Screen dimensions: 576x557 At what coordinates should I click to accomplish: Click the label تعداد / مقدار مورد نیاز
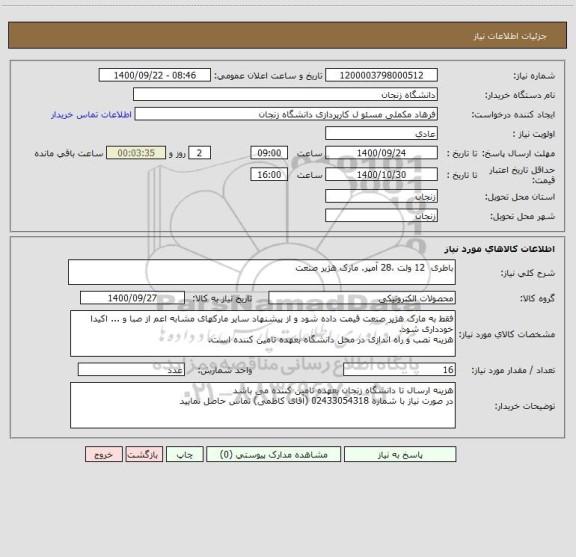(513, 371)
